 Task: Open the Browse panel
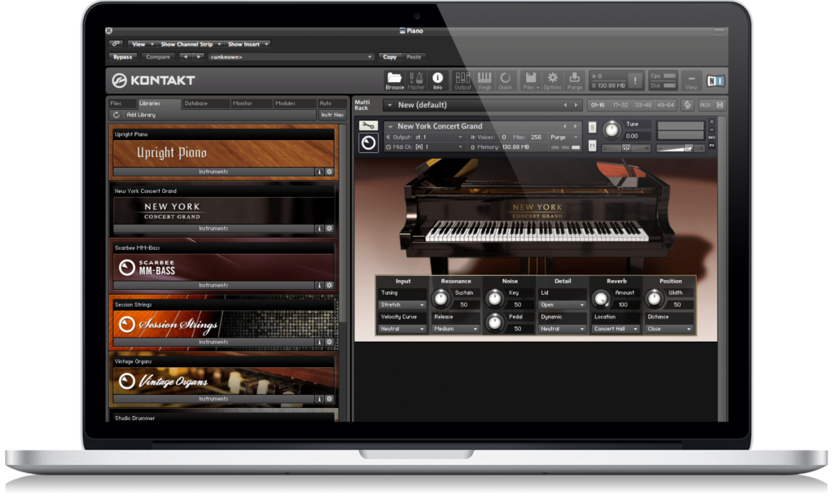394,80
